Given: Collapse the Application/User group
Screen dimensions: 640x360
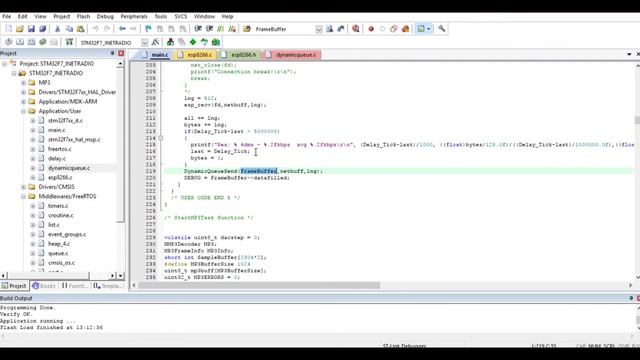Looking at the screenshot, I should (23, 111).
